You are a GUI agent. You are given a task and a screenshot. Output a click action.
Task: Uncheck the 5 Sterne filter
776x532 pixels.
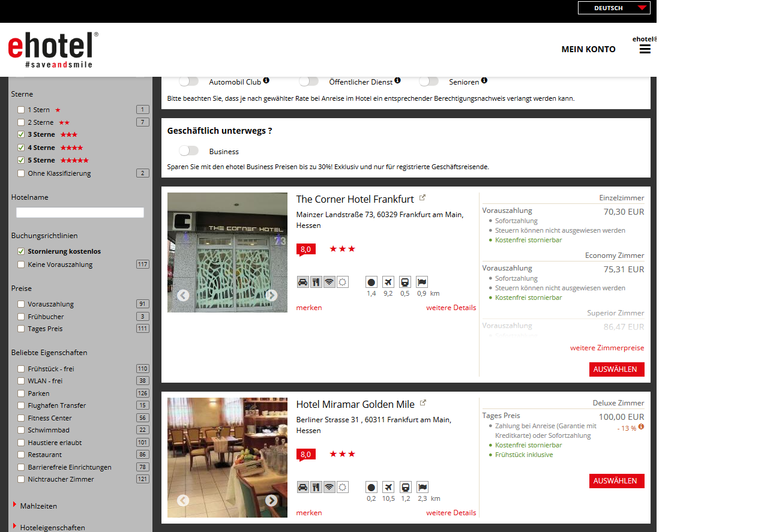pyautogui.click(x=21, y=160)
